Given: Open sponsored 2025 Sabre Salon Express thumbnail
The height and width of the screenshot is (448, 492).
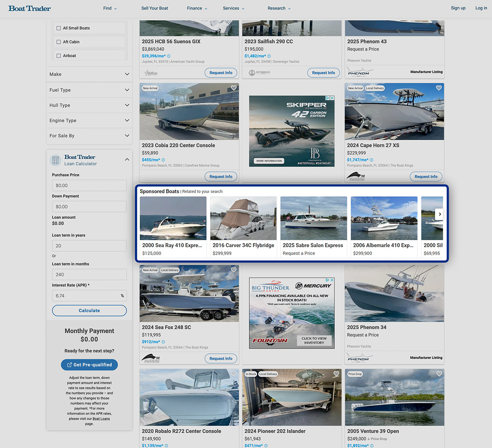Looking at the screenshot, I should click(314, 218).
